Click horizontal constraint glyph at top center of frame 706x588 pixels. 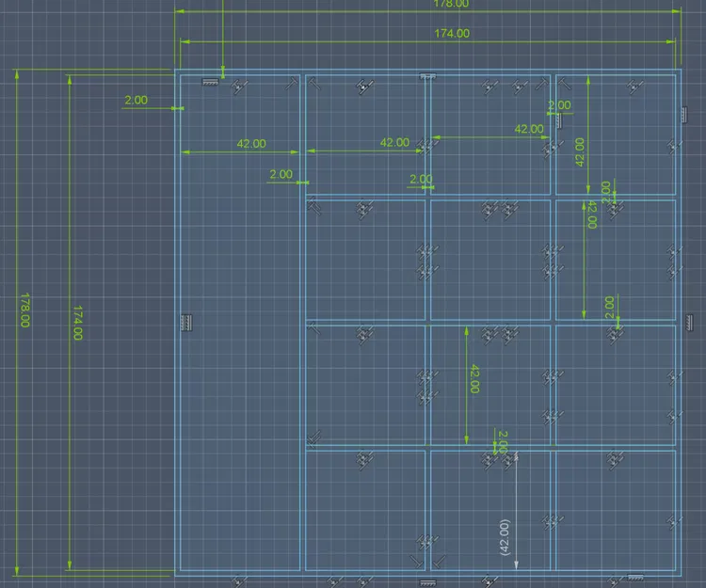[427, 76]
